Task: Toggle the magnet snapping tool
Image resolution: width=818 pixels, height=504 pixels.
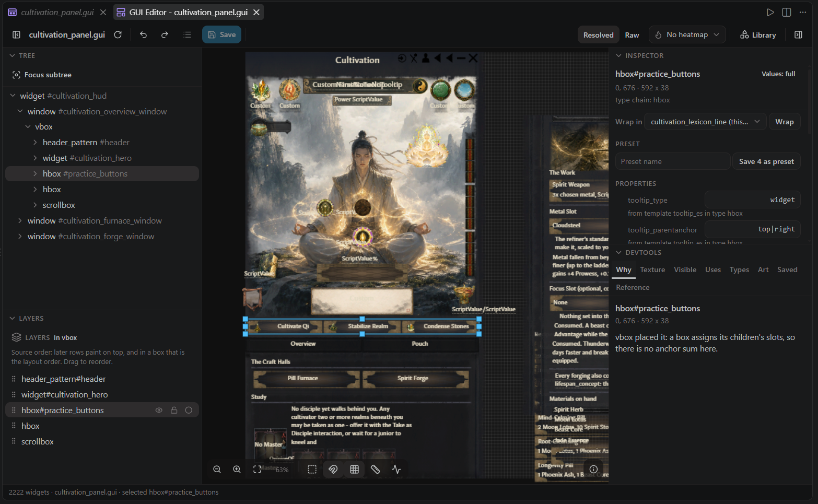Action: [x=333, y=469]
